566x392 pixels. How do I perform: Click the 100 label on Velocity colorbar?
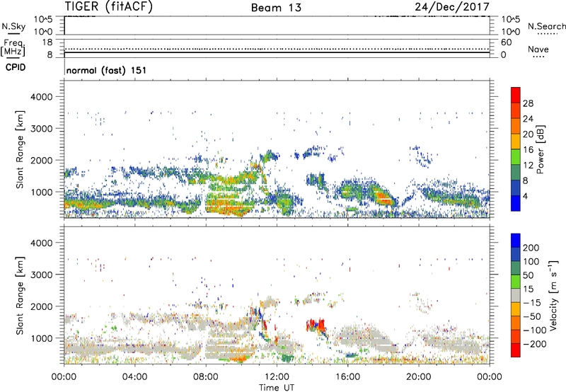click(x=531, y=262)
